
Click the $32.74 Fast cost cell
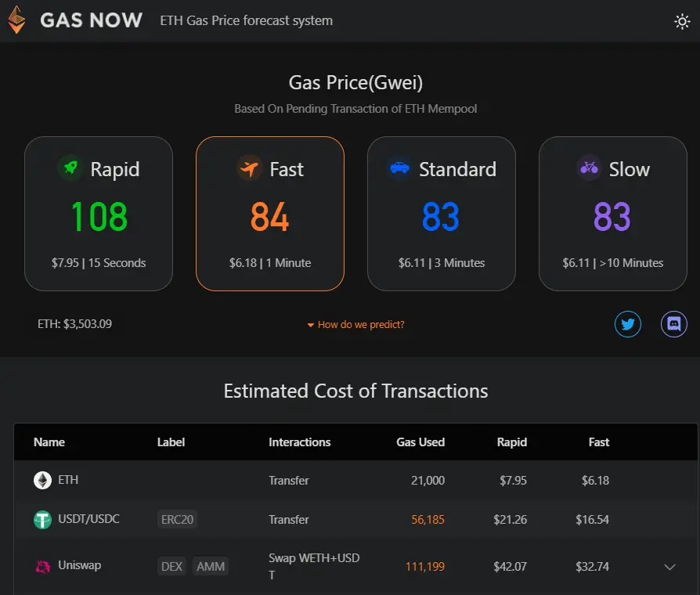pyautogui.click(x=593, y=567)
